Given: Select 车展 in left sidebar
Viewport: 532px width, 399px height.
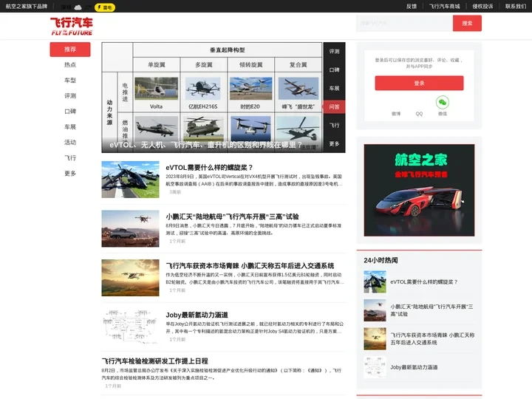Looking at the screenshot, I should point(70,127).
